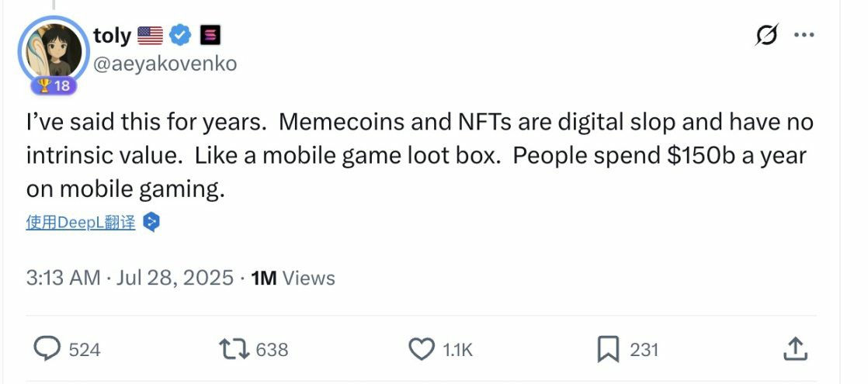Like the post with the heart icon
This screenshot has width=868, height=384.
[422, 350]
